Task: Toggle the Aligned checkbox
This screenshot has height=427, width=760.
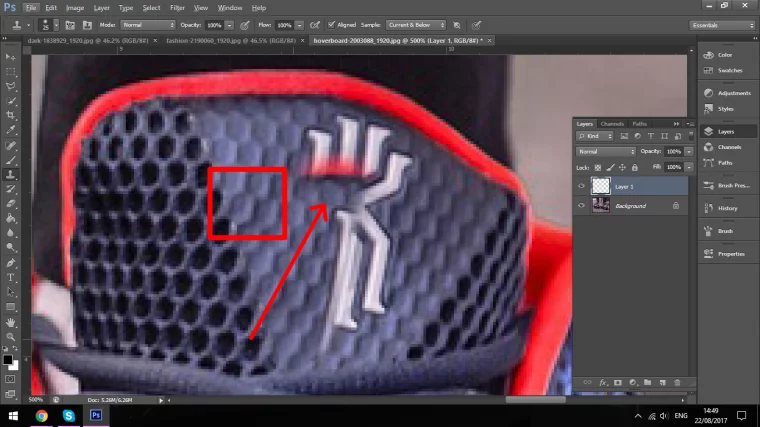Action: pyautogui.click(x=332, y=25)
